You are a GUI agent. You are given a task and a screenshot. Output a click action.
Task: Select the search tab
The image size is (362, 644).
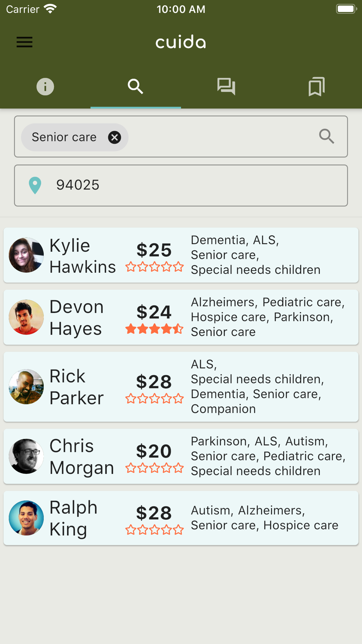tap(136, 87)
